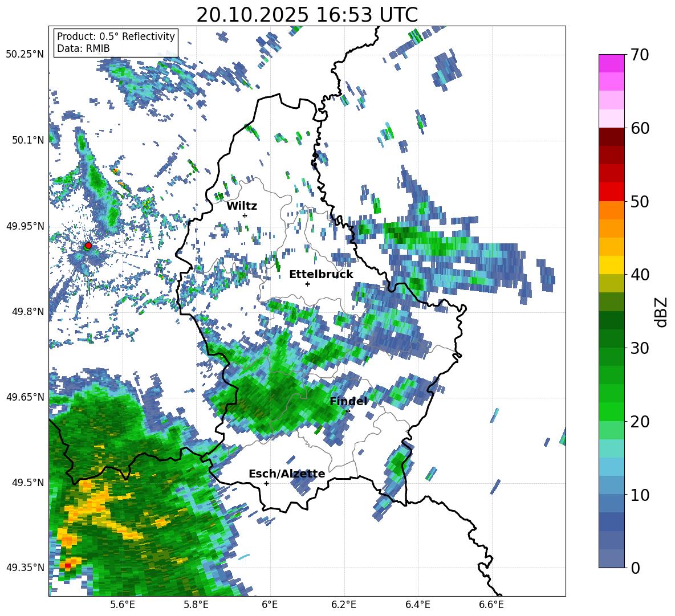Click the 5.8°E longitude label
675x616 pixels.
click(x=196, y=605)
